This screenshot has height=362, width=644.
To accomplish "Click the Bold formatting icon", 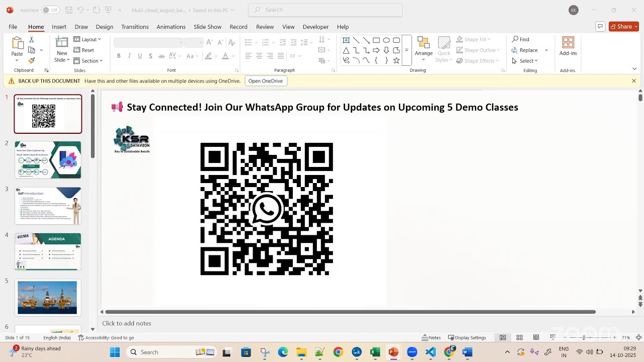I will pos(119,56).
